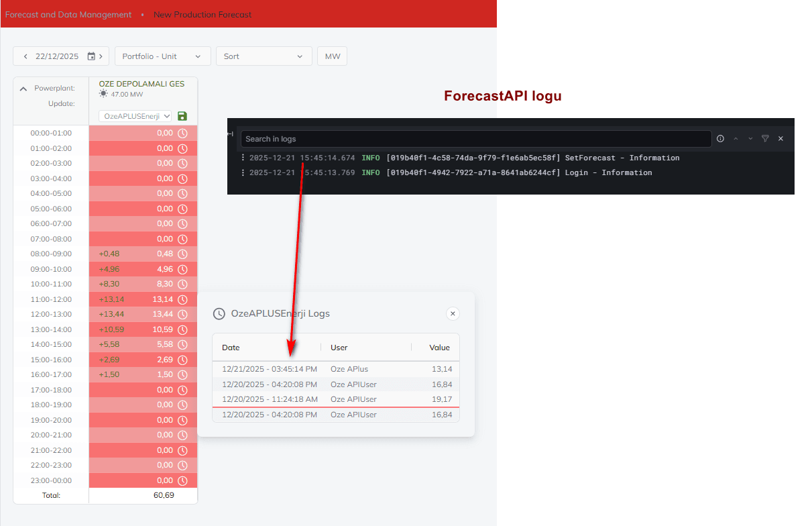Open history clock for 16:00-17:00 row

click(x=182, y=374)
